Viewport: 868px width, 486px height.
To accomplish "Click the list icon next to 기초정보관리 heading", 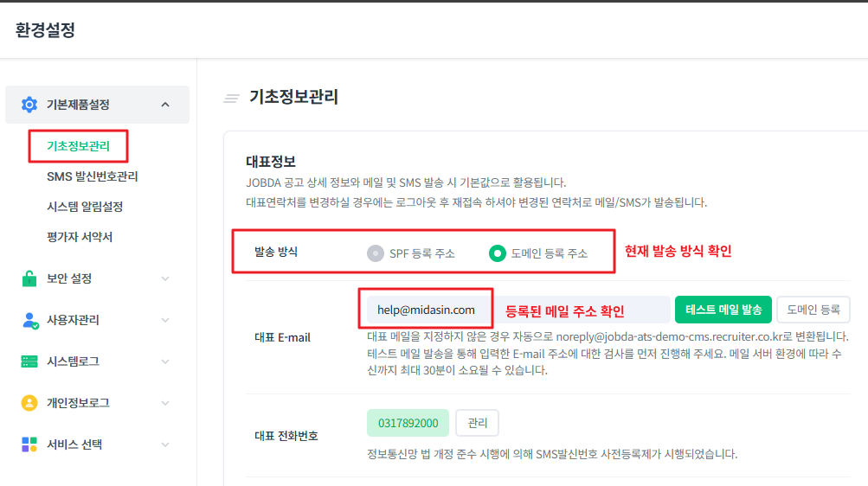I will pos(231,98).
